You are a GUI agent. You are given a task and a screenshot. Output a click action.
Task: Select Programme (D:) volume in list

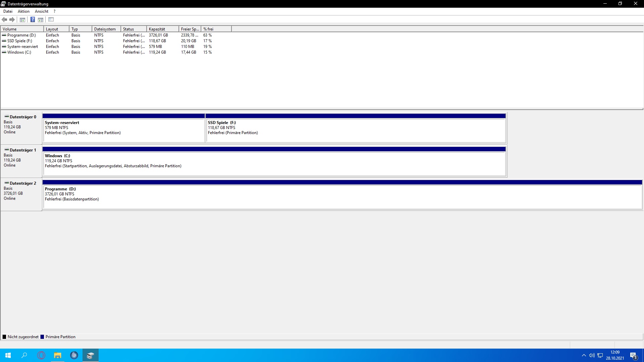pos(21,35)
